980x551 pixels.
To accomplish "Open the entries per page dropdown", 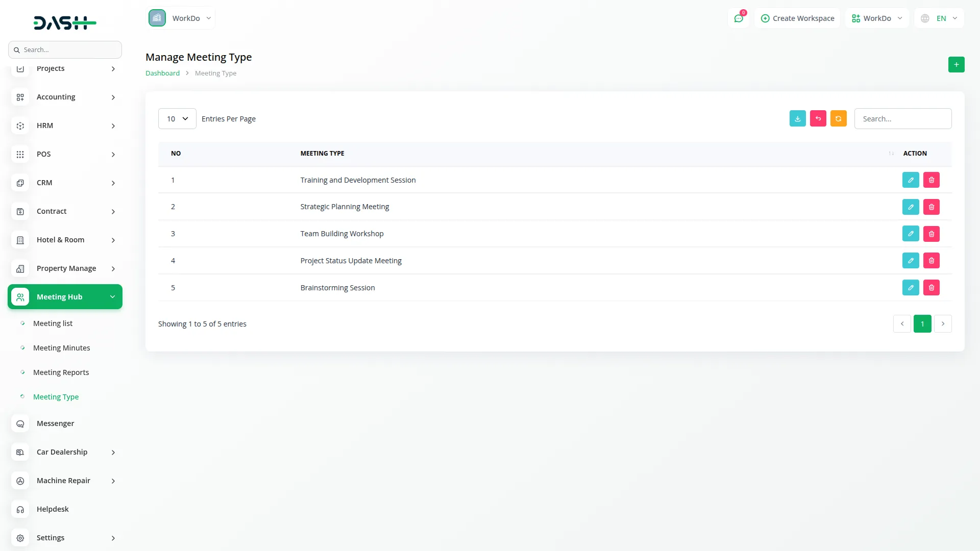I will coord(177,119).
